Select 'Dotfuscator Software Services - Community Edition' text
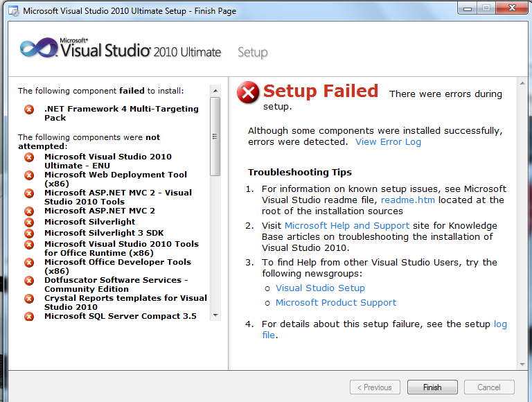The height and width of the screenshot is (402, 532). pyautogui.click(x=116, y=285)
